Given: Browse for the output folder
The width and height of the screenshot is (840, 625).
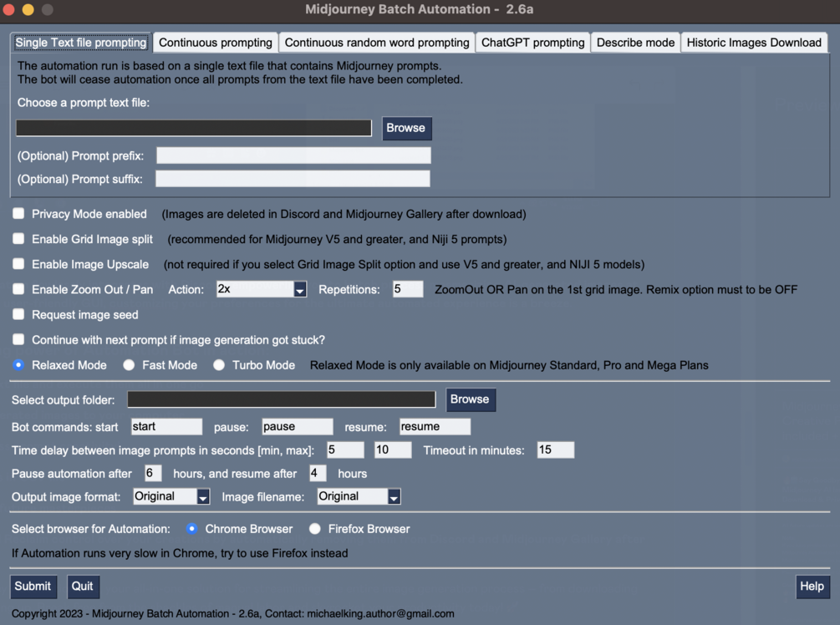Looking at the screenshot, I should (x=471, y=399).
